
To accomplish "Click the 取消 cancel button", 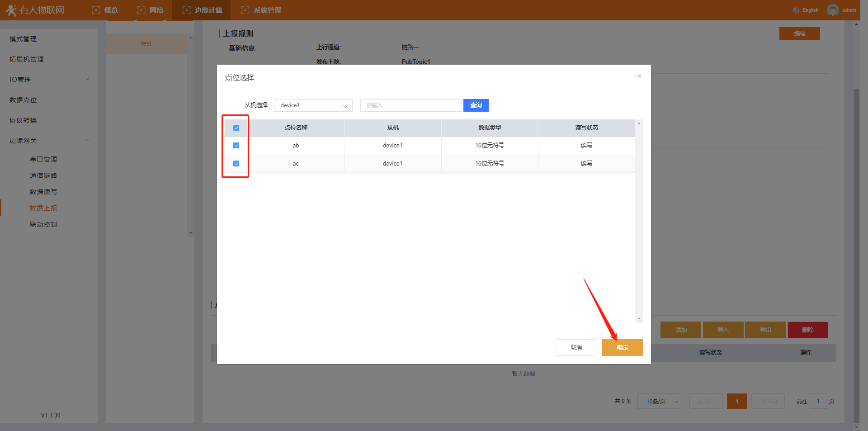I will pos(576,347).
